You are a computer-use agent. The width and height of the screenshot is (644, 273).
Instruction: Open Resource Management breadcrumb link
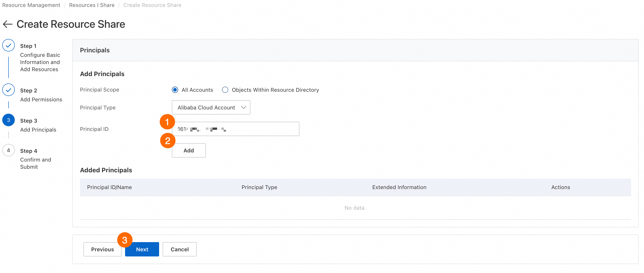[x=31, y=5]
